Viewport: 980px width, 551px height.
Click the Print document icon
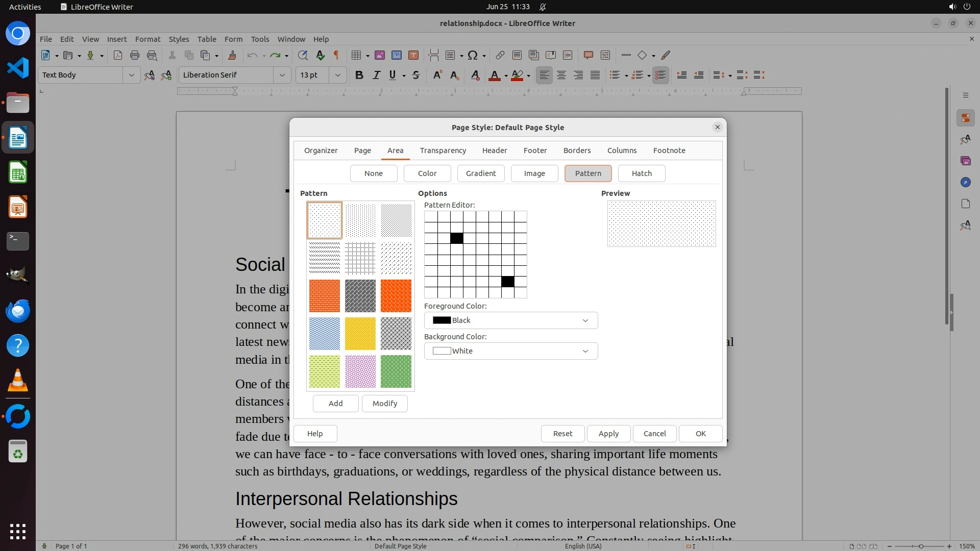pos(135,55)
